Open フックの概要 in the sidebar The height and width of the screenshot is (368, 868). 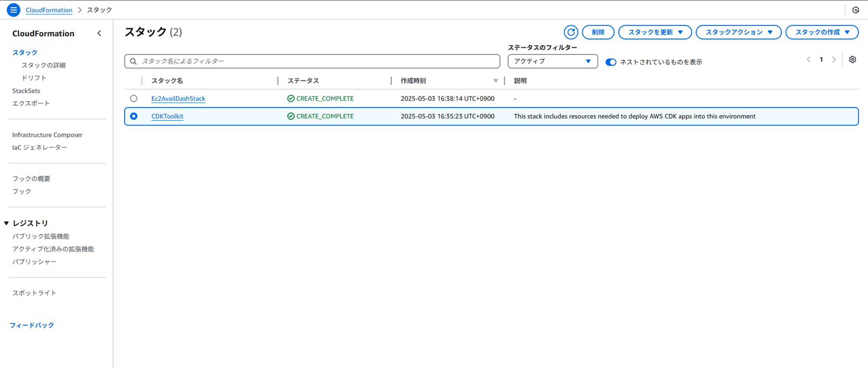pyautogui.click(x=31, y=179)
